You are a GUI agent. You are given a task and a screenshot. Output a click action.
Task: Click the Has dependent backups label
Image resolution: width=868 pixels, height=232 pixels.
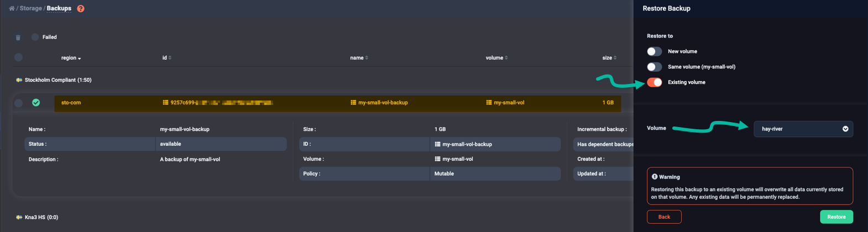tap(605, 144)
